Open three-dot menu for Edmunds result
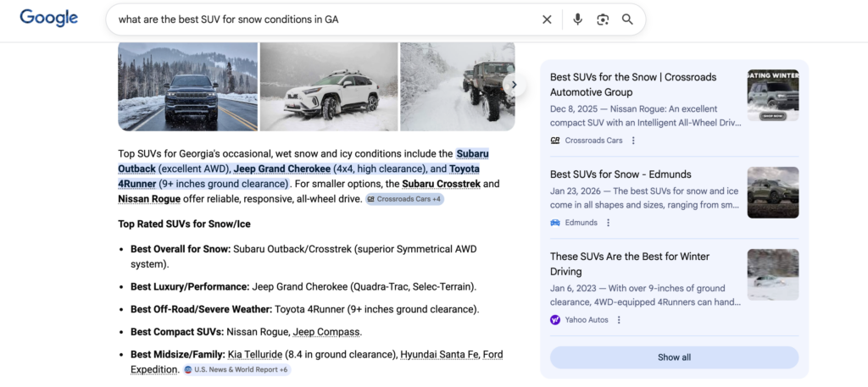 pyautogui.click(x=608, y=223)
